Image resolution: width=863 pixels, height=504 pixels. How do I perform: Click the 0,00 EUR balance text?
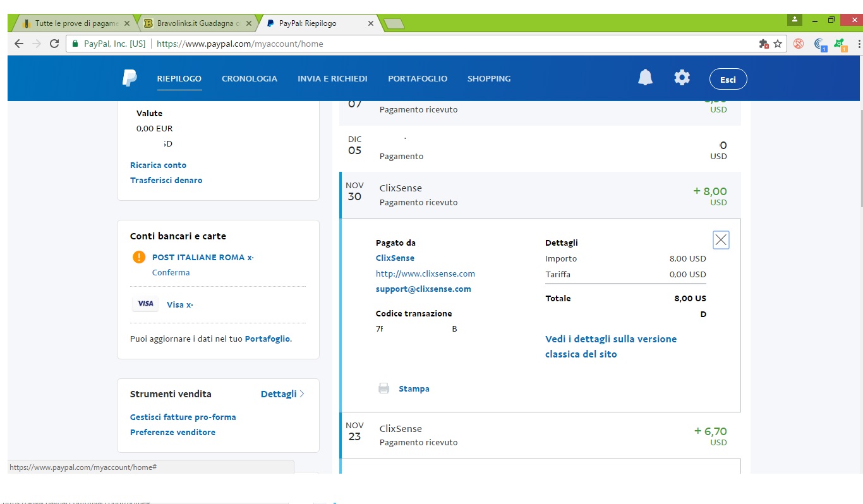[x=155, y=128]
